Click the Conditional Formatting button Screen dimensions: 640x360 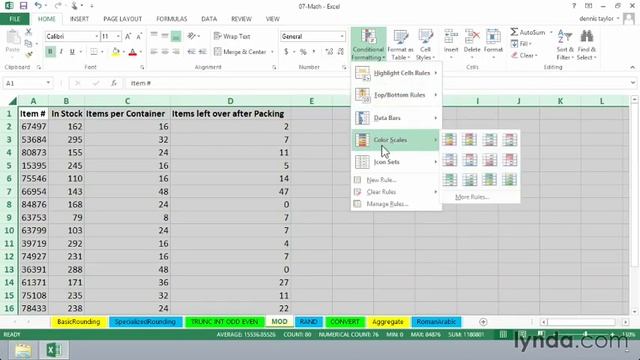click(368, 44)
